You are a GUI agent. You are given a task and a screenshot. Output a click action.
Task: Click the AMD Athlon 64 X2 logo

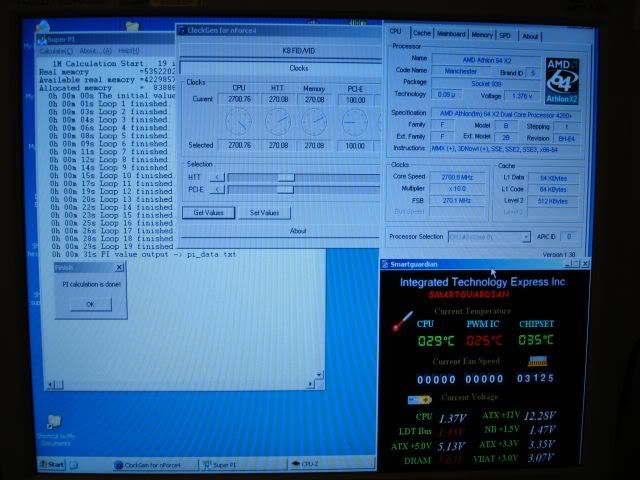562,81
